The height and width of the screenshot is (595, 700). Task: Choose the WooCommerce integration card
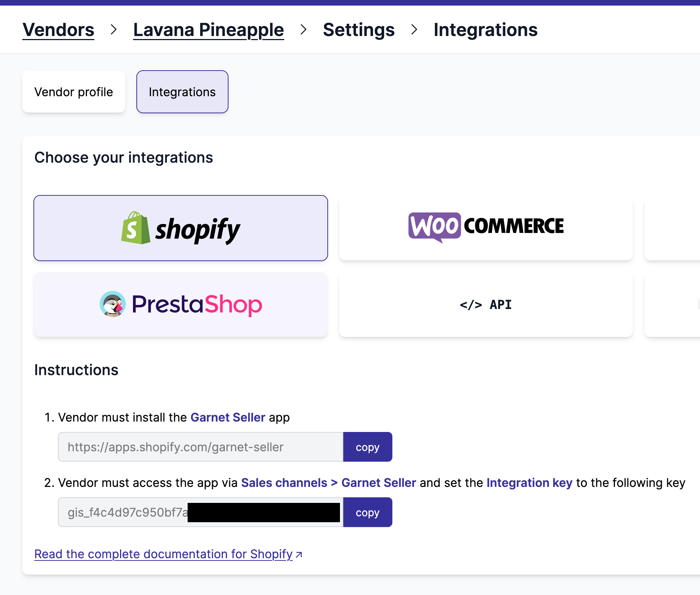point(486,228)
